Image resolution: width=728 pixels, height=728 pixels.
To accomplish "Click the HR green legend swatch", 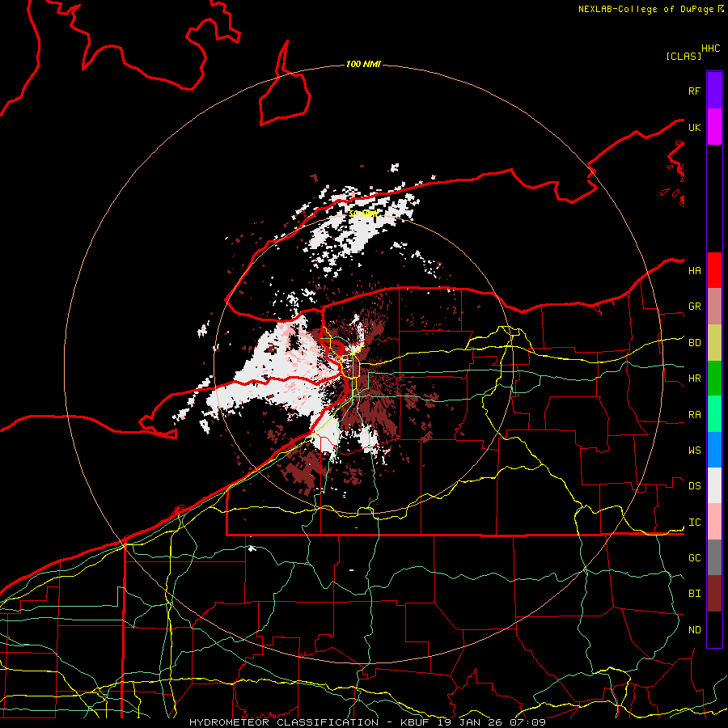I will point(714,379).
